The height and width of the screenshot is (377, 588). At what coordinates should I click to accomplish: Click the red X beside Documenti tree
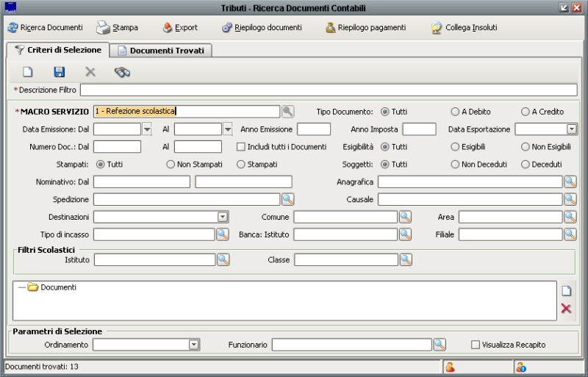click(566, 308)
